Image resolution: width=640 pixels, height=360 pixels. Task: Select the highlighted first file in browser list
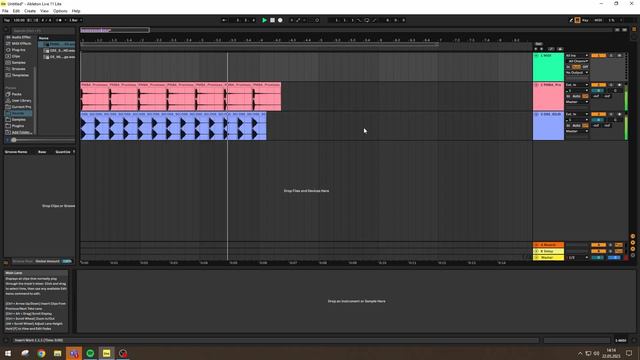pos(57,44)
